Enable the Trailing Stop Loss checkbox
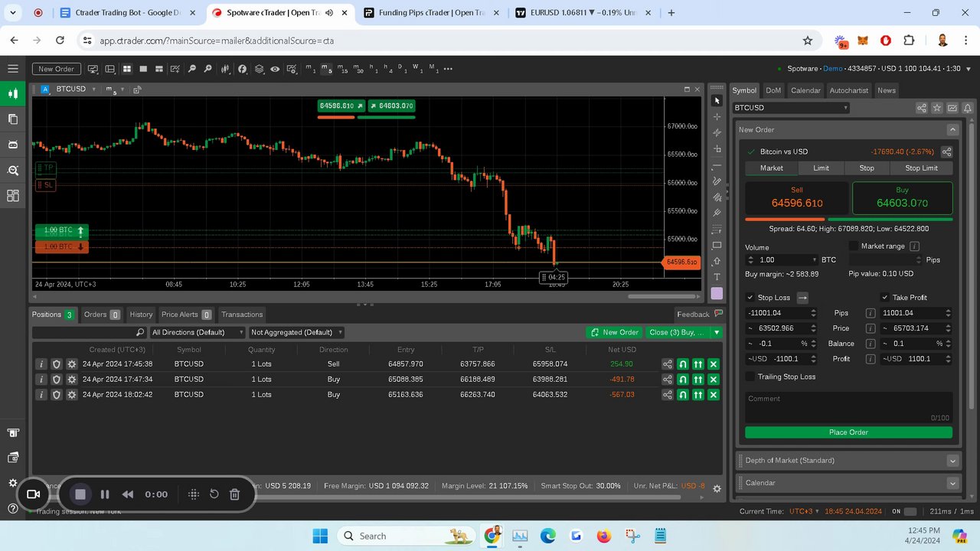Screen dimensions: 980x551 (750, 377)
